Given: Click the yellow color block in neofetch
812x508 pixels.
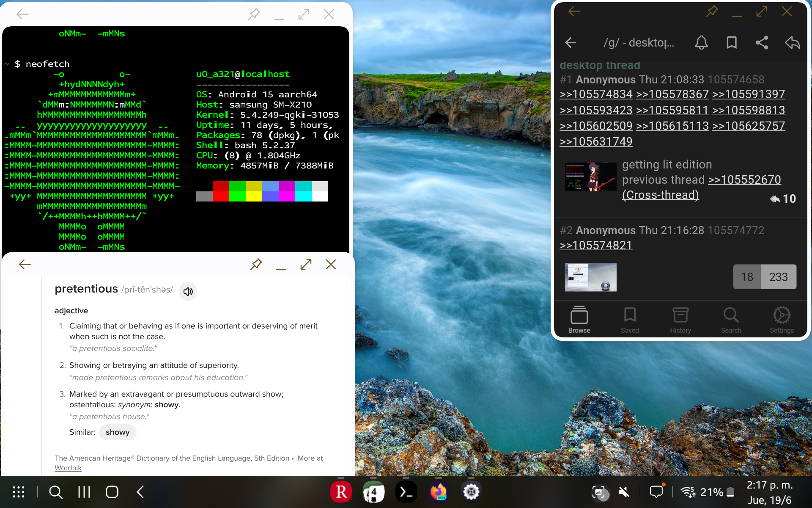Looking at the screenshot, I should point(254,191).
